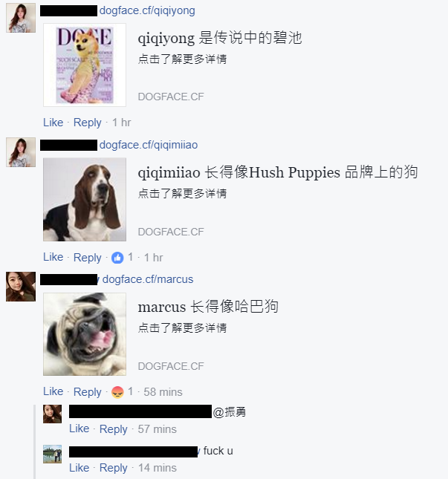This screenshot has width=448, height=479.
Task: Click the blue thumbs-up reaction icon
Action: click(x=117, y=258)
